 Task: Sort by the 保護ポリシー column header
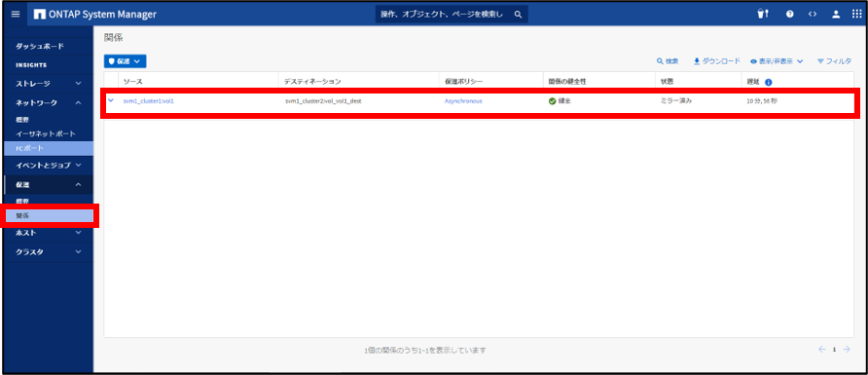coord(464,82)
